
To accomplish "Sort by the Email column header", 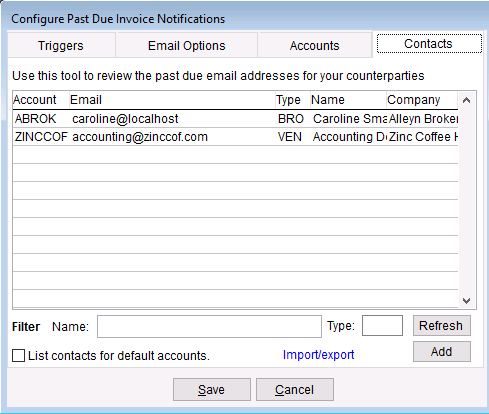I will [172, 100].
